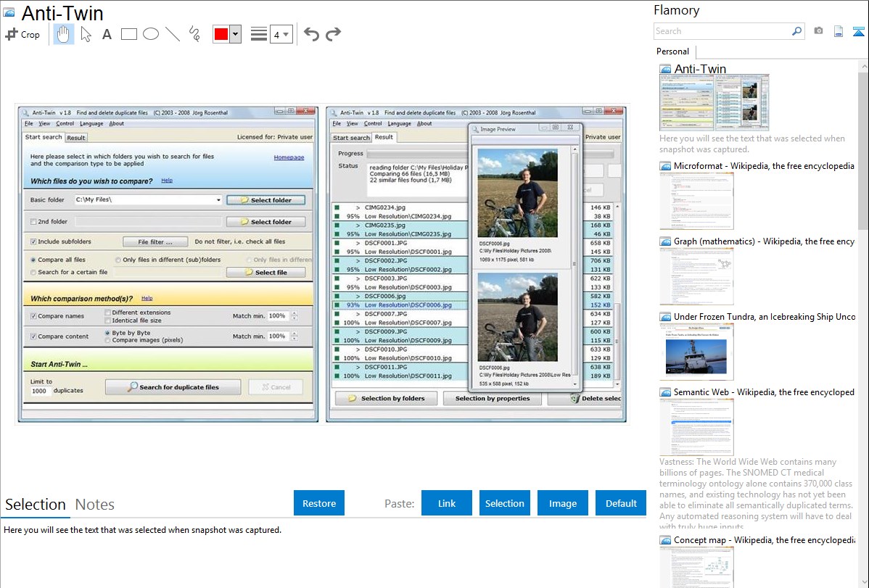Select Compare images (pixels) radio option

coord(107,340)
